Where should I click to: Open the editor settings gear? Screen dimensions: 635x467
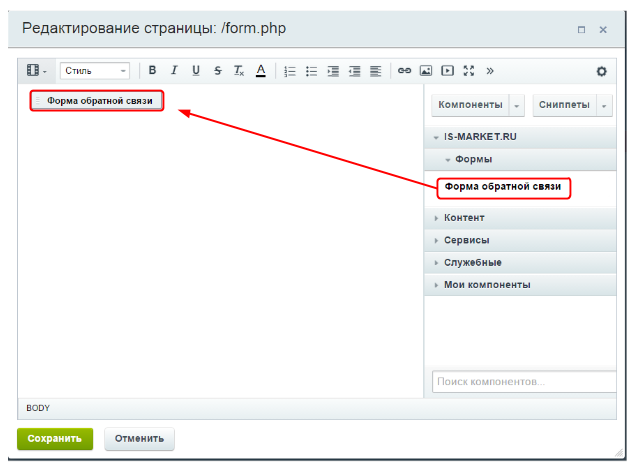(x=601, y=71)
